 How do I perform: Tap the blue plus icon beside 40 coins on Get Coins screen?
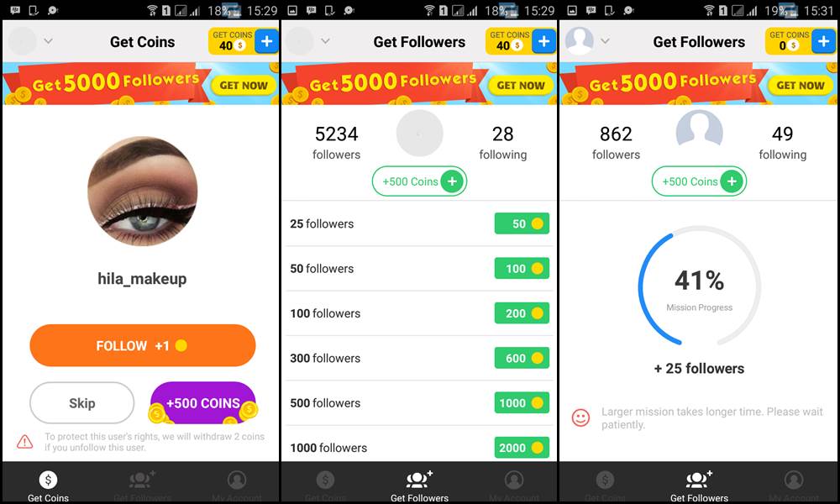[x=266, y=41]
